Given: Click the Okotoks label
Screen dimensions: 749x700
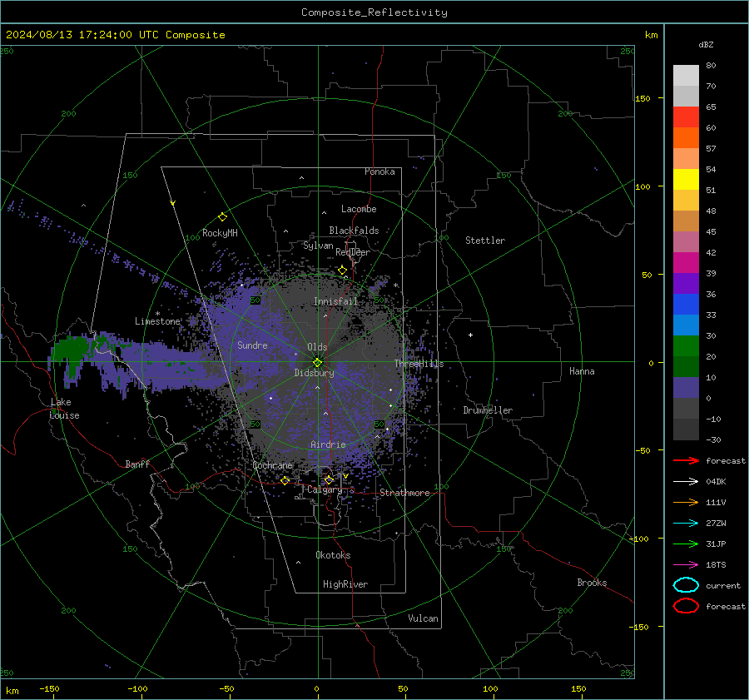Looking at the screenshot, I should point(333,555).
